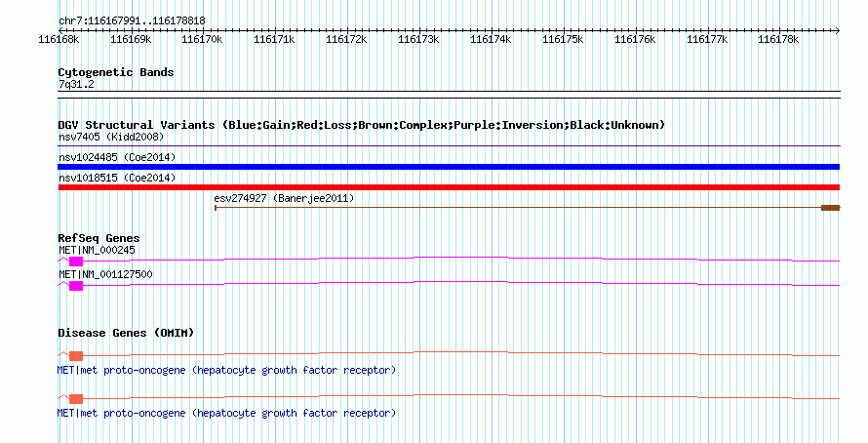Screen dimensions: 868x443
Task: Click the Disease Genes (OMIM) track title
Action: point(126,333)
